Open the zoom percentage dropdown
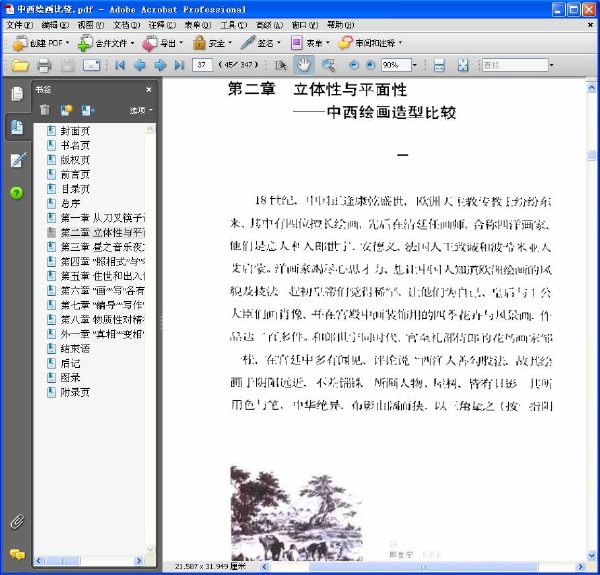600x575 pixels. (414, 65)
